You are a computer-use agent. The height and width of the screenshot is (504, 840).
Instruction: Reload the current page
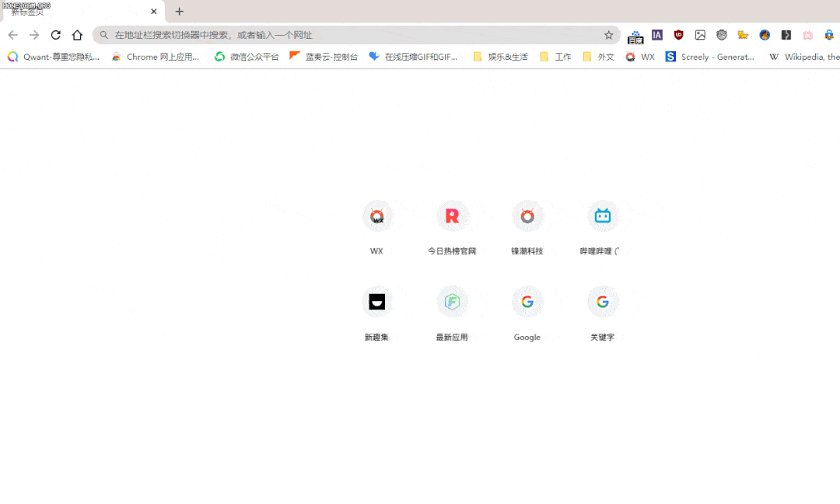(55, 35)
